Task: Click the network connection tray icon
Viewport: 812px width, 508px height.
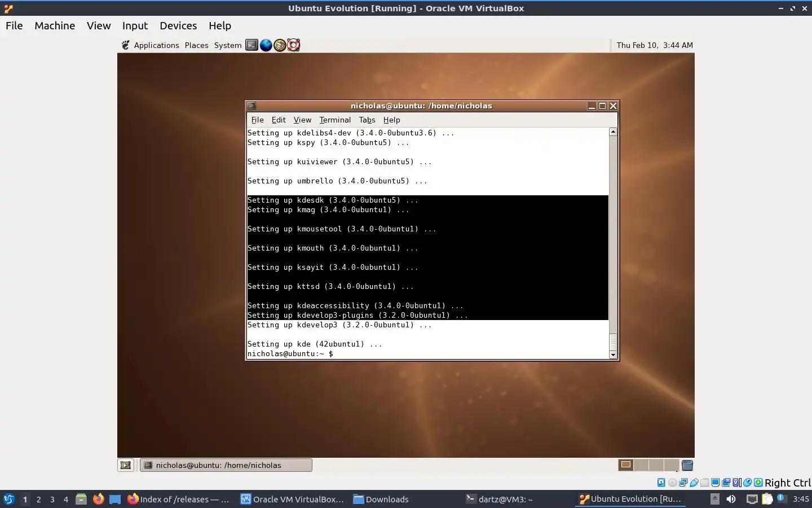Action: [752, 499]
